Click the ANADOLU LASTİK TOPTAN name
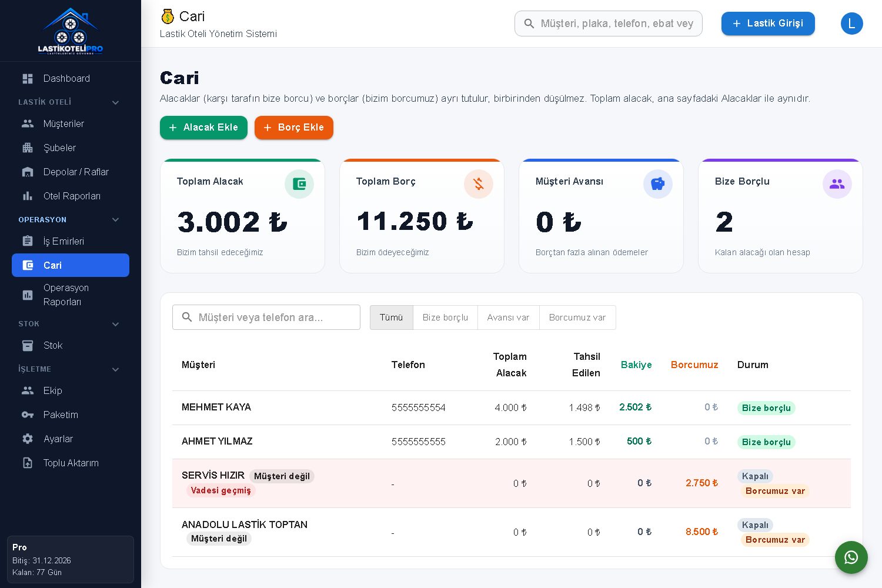The height and width of the screenshot is (588, 882). pyautogui.click(x=245, y=524)
